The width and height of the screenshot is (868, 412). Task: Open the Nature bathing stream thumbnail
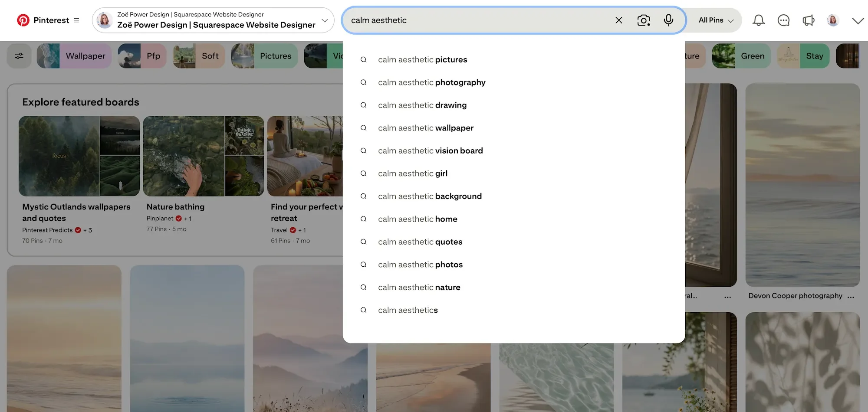click(x=183, y=156)
